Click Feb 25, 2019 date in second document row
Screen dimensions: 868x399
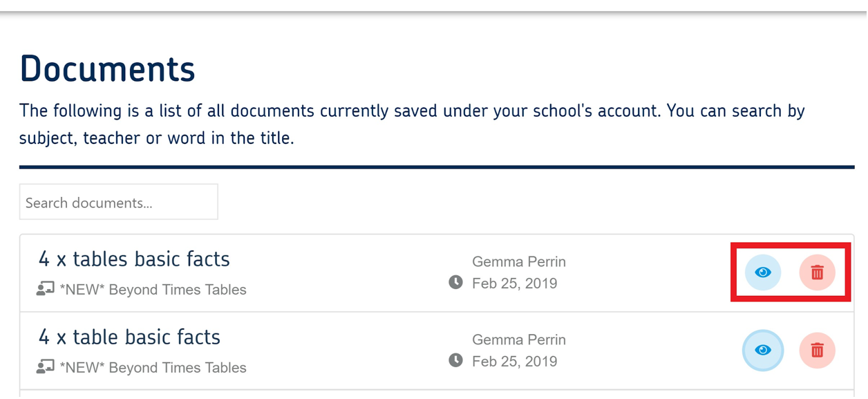[x=514, y=362]
